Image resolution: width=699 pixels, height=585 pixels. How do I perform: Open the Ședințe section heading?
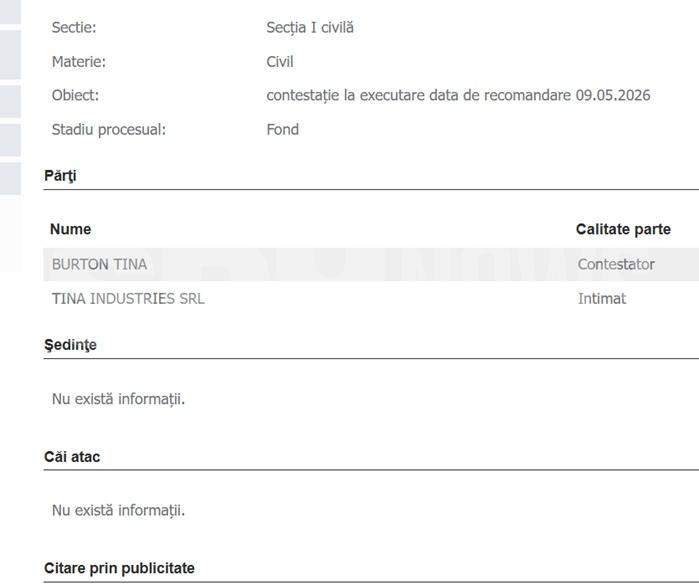point(70,345)
